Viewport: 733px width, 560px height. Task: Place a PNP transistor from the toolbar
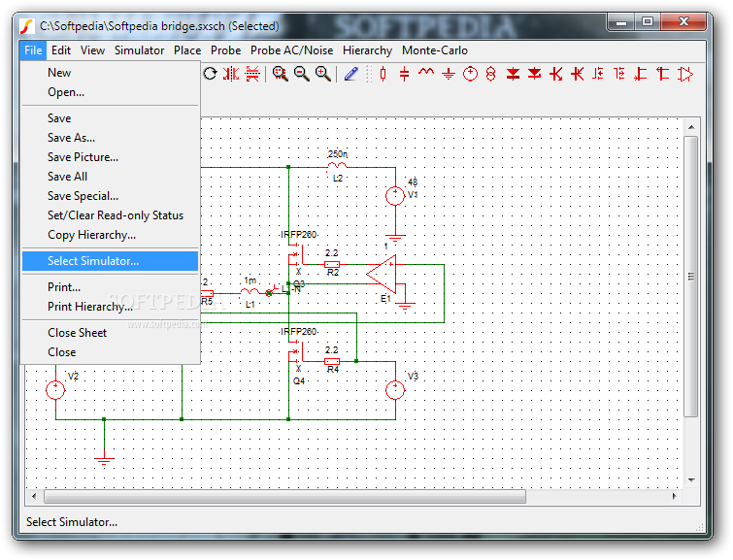coord(578,74)
